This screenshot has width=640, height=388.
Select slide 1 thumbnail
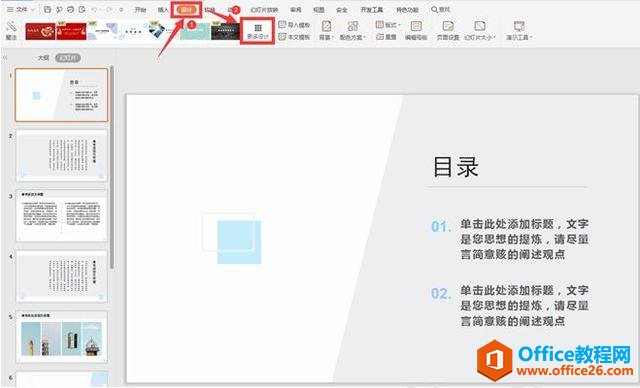[x=62, y=95]
